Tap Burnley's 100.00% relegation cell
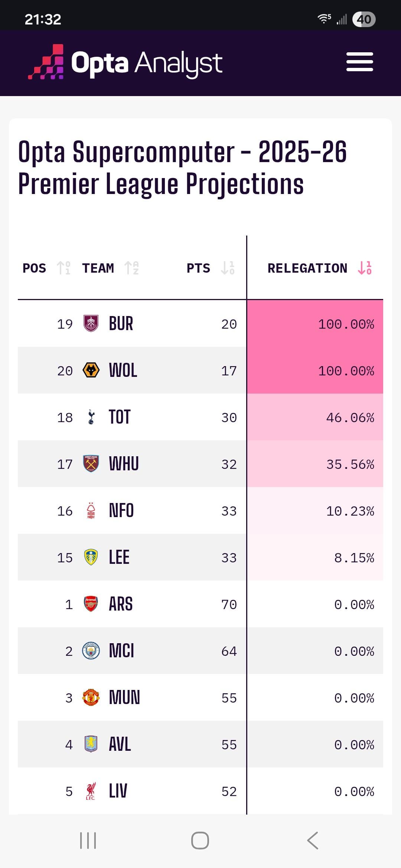 (x=315, y=324)
